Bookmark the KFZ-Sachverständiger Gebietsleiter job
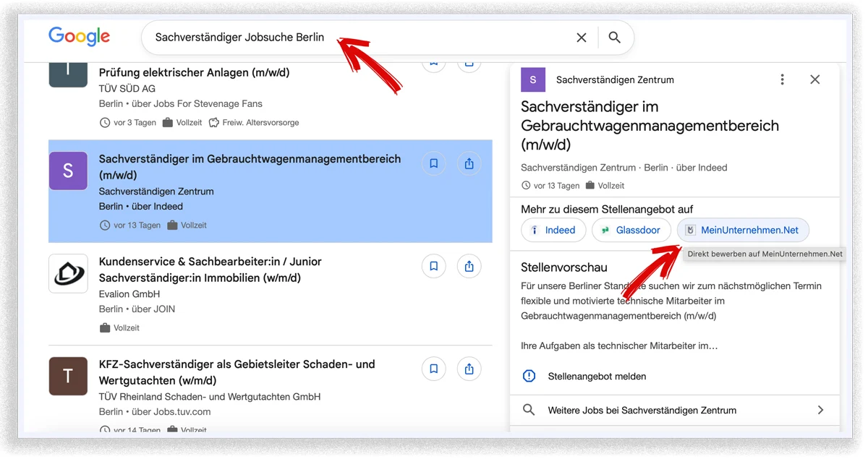Image resolution: width=868 pixels, height=459 pixels. [x=433, y=369]
